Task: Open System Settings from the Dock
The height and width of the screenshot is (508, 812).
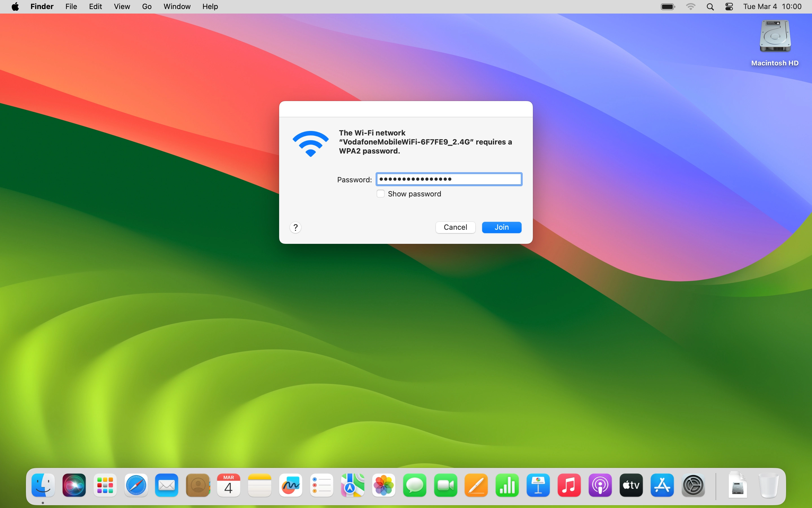Action: pyautogui.click(x=693, y=485)
